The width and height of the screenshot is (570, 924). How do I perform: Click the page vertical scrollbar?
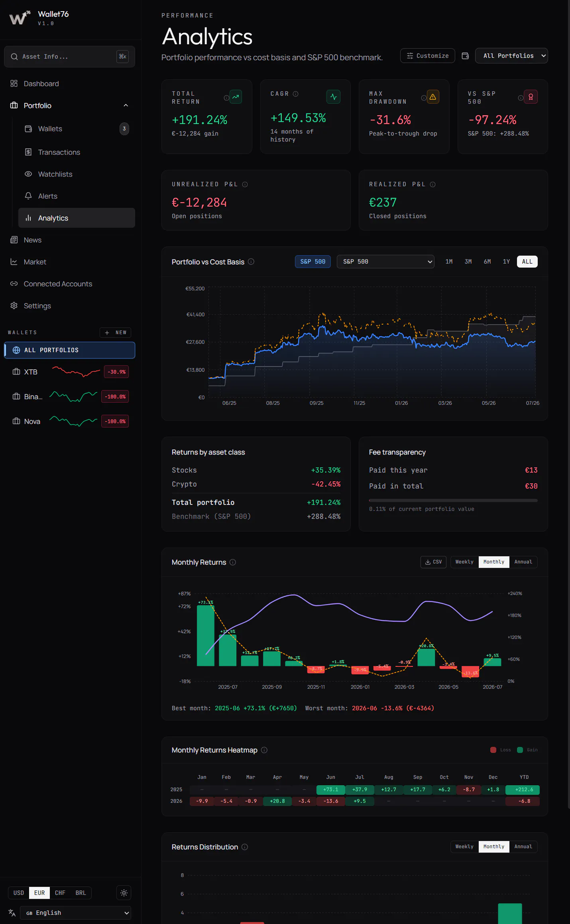tap(568, 404)
